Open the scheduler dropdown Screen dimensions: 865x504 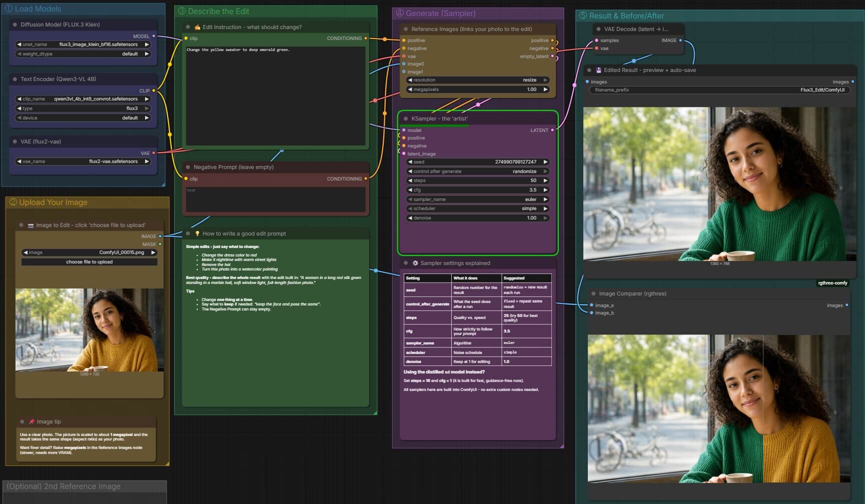pos(478,208)
